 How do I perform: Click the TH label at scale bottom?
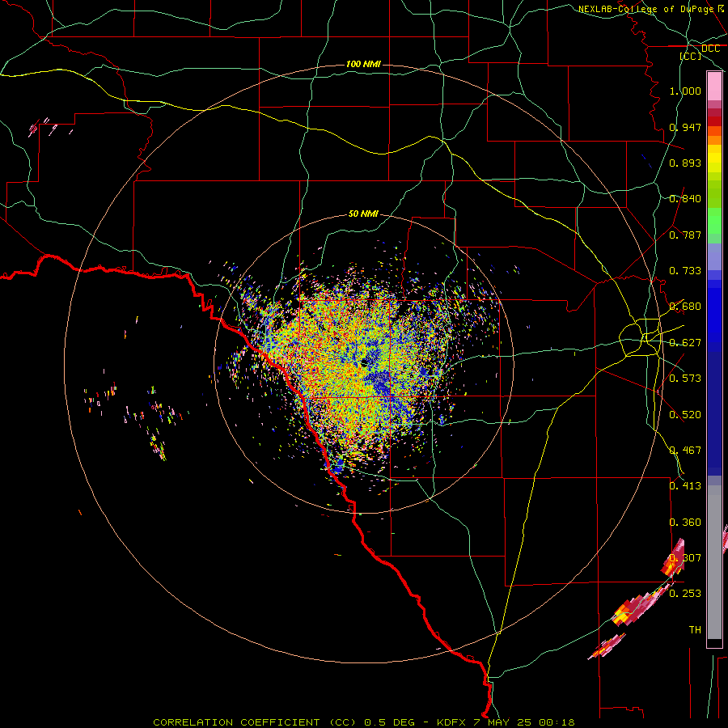pyautogui.click(x=695, y=630)
